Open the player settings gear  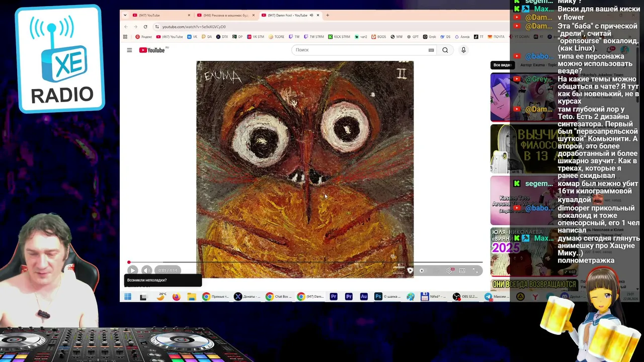coord(449,270)
